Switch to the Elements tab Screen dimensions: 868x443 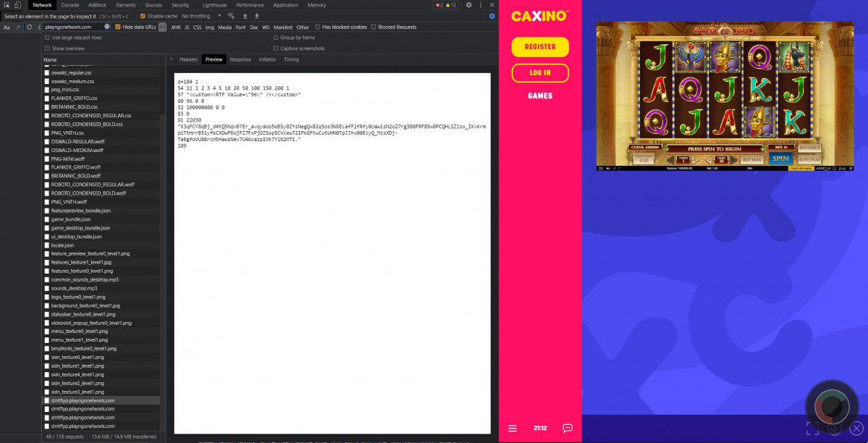[x=126, y=5]
